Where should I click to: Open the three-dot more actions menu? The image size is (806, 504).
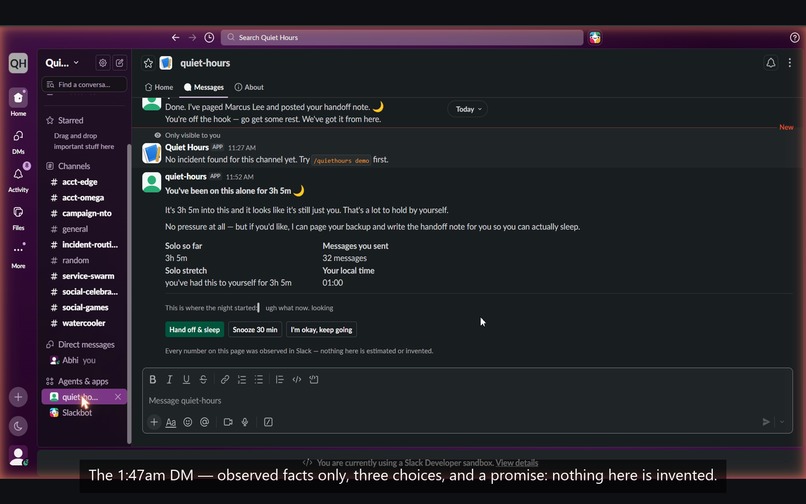(790, 63)
